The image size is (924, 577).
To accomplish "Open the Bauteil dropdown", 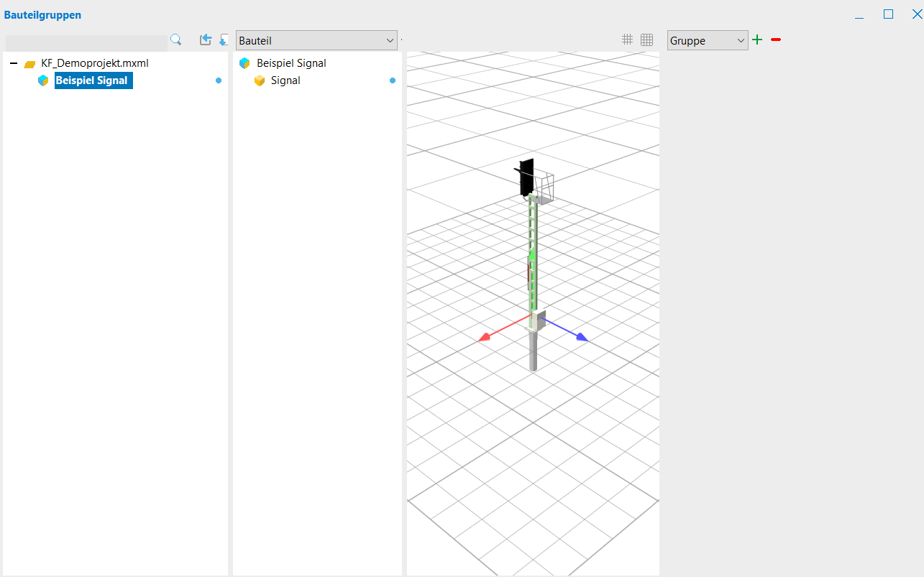I will click(316, 41).
